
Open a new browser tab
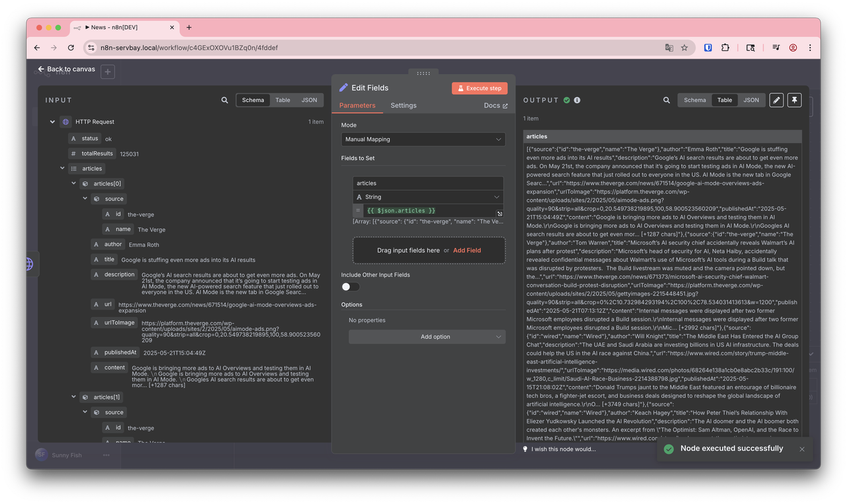point(189,27)
